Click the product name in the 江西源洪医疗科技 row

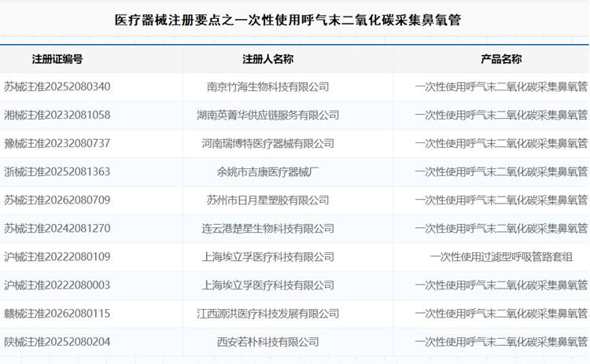pyautogui.click(x=501, y=313)
